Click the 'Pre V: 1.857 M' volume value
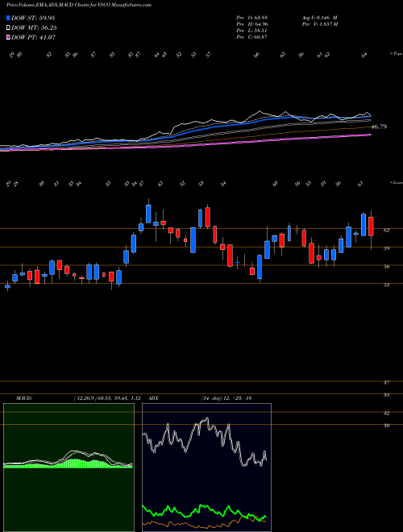Viewport: 403px width, 532px height. click(x=319, y=23)
